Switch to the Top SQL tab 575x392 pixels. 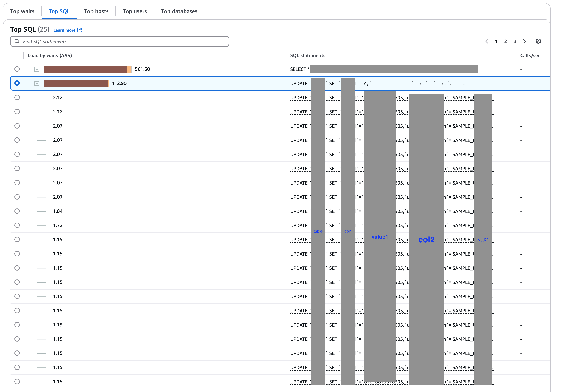pyautogui.click(x=59, y=11)
